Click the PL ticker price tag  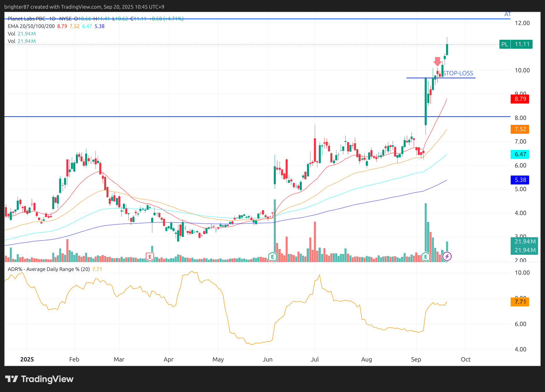516,44
